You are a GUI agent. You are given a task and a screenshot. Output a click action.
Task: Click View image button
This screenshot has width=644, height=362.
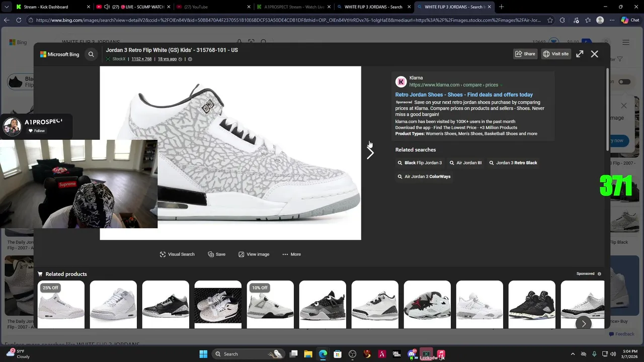254,254
